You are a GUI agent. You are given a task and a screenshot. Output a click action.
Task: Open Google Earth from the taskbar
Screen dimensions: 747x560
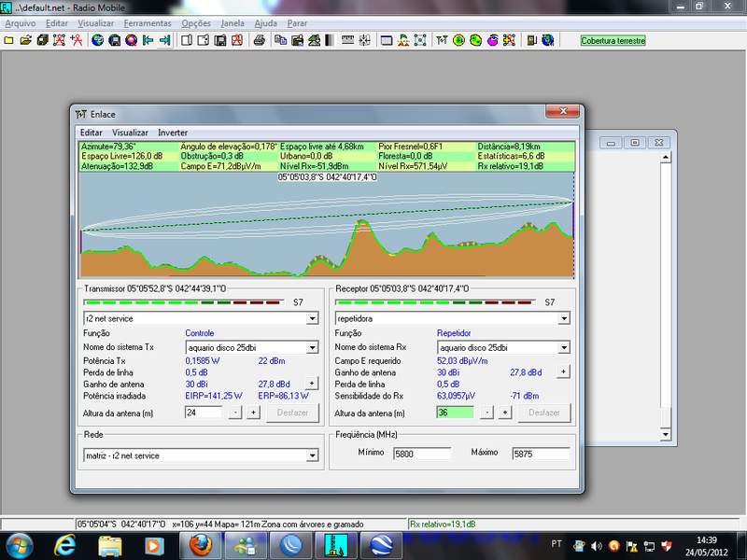tap(382, 544)
